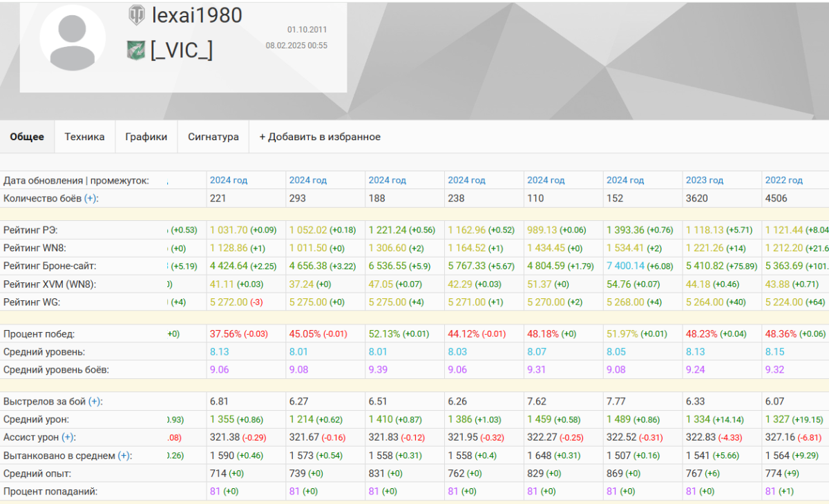Open the Графики tab
829x504 pixels.
(x=146, y=137)
